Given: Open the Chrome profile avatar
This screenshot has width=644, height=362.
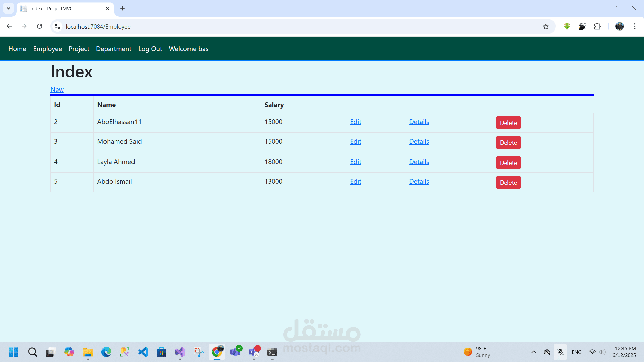Looking at the screenshot, I should [x=620, y=26].
